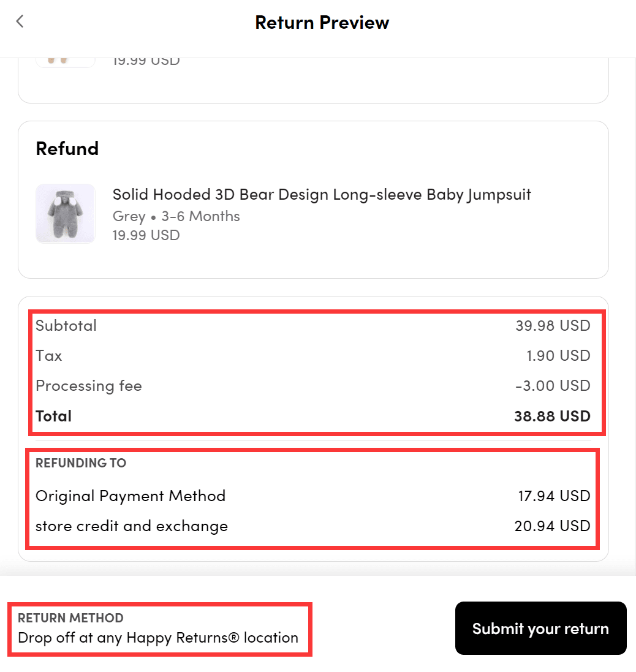
Task: Select the Solid Hooded 3D Bear jumpsuit title
Action: 322,195
